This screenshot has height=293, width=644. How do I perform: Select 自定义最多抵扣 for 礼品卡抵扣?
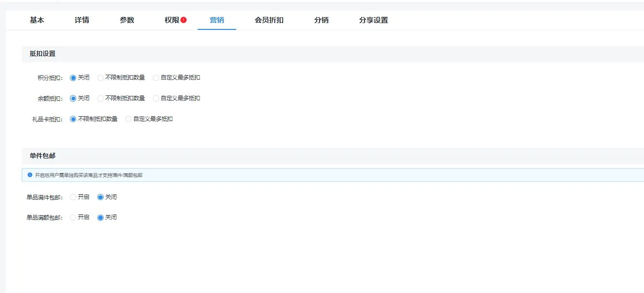pos(128,119)
